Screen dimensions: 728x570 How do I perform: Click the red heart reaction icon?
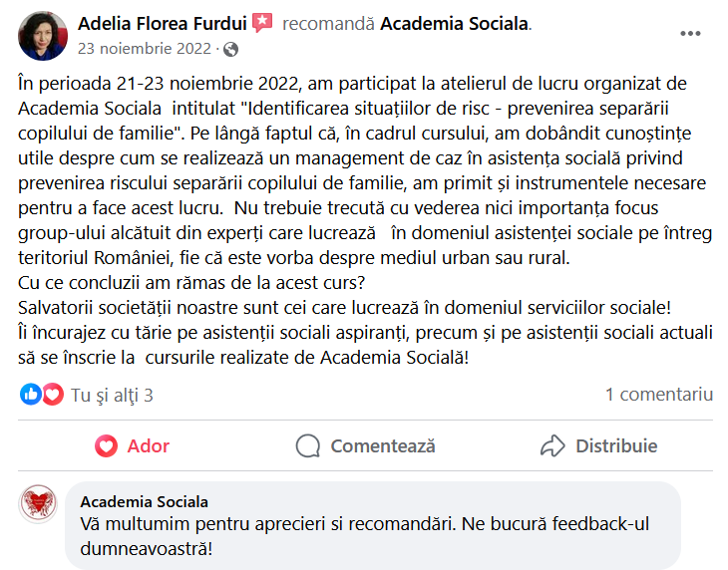click(52, 395)
